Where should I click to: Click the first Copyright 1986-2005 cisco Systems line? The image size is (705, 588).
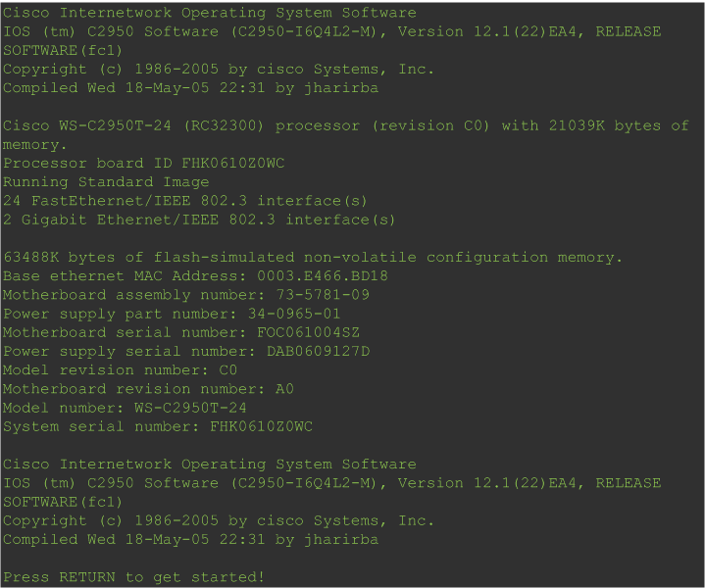click(x=219, y=69)
